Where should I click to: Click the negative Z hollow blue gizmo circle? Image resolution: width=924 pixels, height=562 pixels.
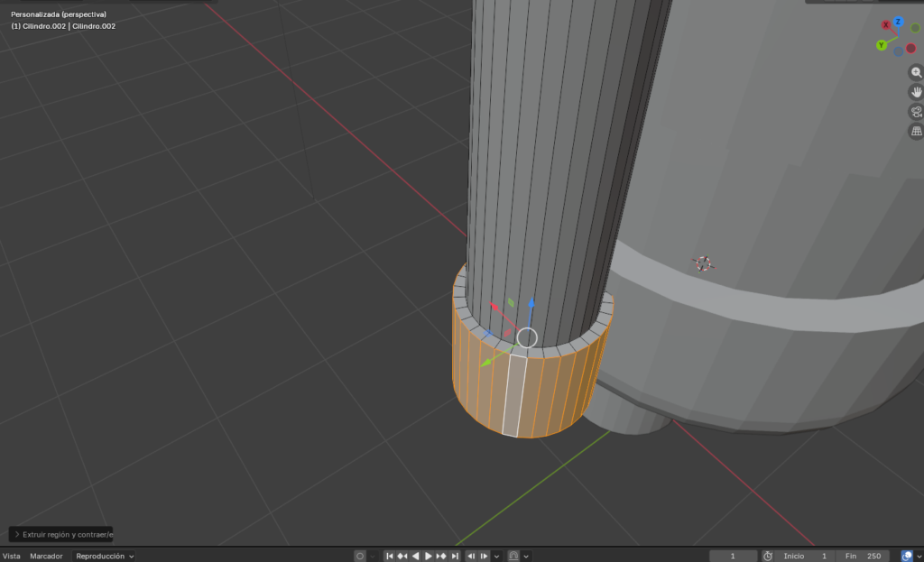(x=898, y=51)
